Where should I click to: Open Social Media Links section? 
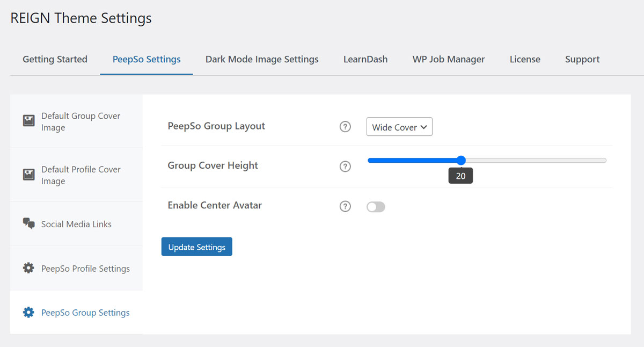point(76,224)
